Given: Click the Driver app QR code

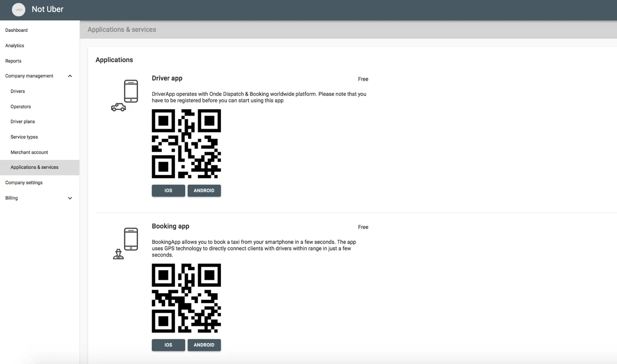Looking at the screenshot, I should coord(186,144).
